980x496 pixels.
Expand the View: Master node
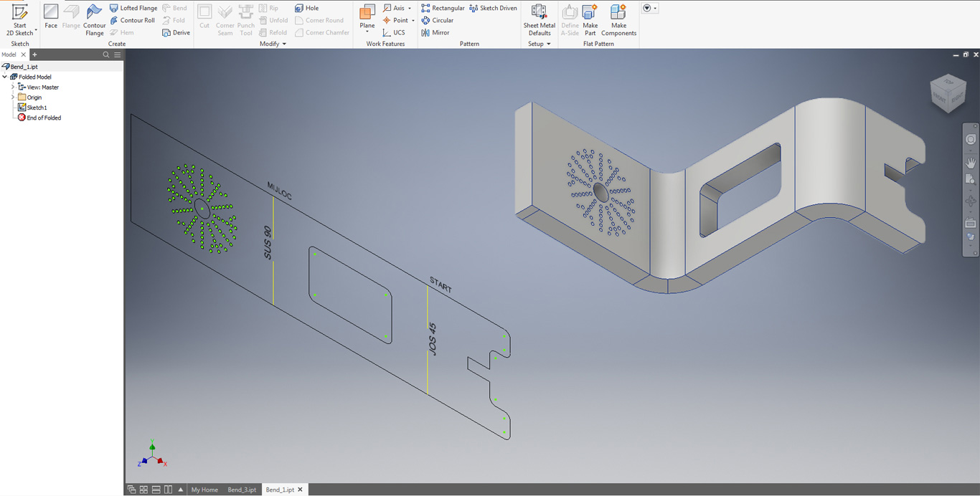point(13,87)
